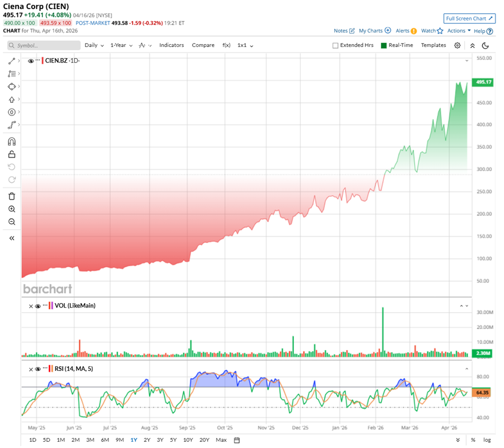
Task: Click the 495.17 current price label
Action: [483, 82]
